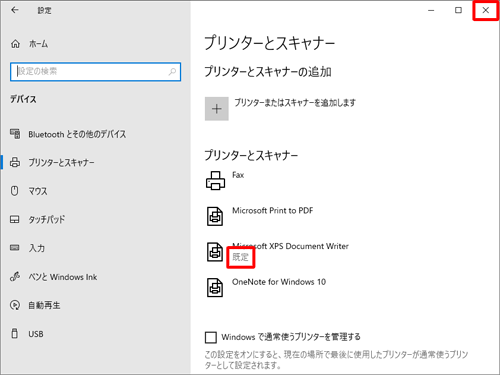Focus the 設定の検索 search field
Image resolution: width=500 pixels, height=375 pixels.
coord(96,71)
